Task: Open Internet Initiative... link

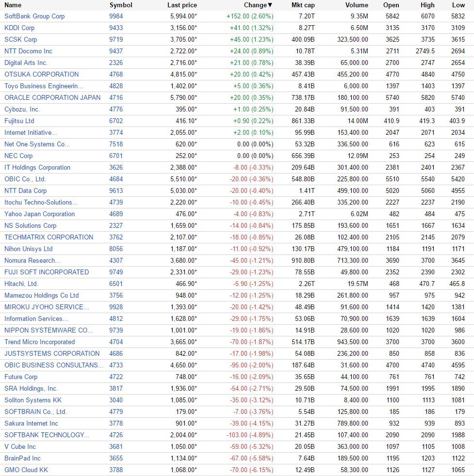Action: [x=31, y=133]
